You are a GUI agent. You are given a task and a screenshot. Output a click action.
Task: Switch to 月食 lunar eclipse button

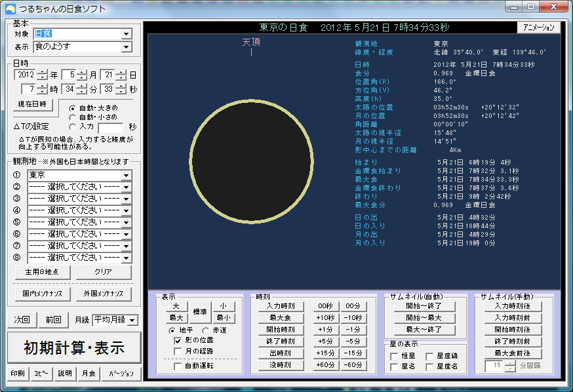point(87,374)
